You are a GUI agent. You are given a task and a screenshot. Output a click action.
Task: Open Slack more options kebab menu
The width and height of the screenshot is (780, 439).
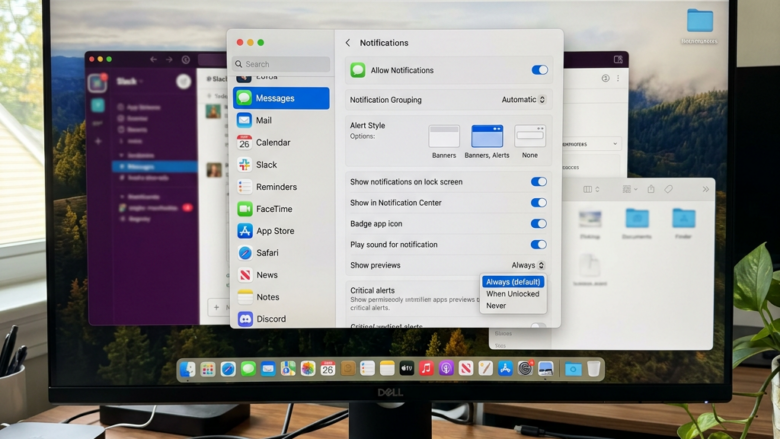pos(618,78)
